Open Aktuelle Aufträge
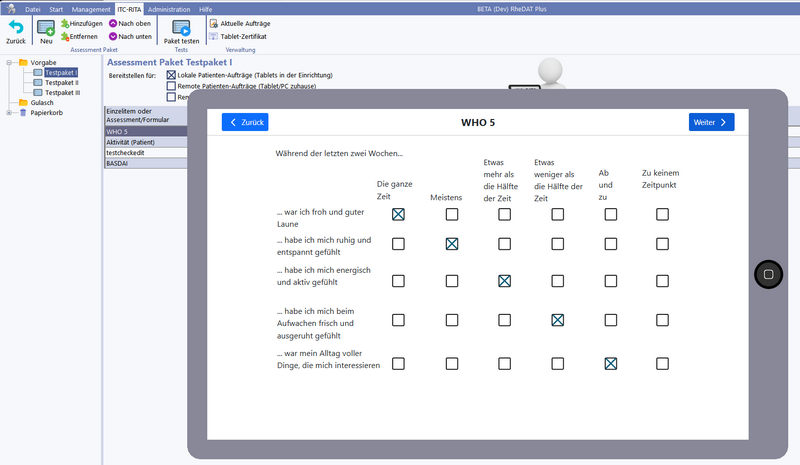The width and height of the screenshot is (800, 465). pos(213,23)
